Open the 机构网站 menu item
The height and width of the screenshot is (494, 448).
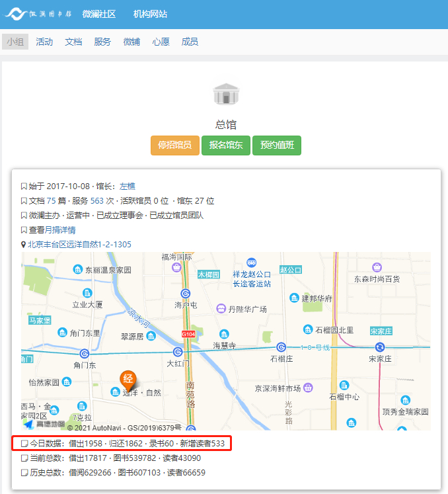point(150,14)
